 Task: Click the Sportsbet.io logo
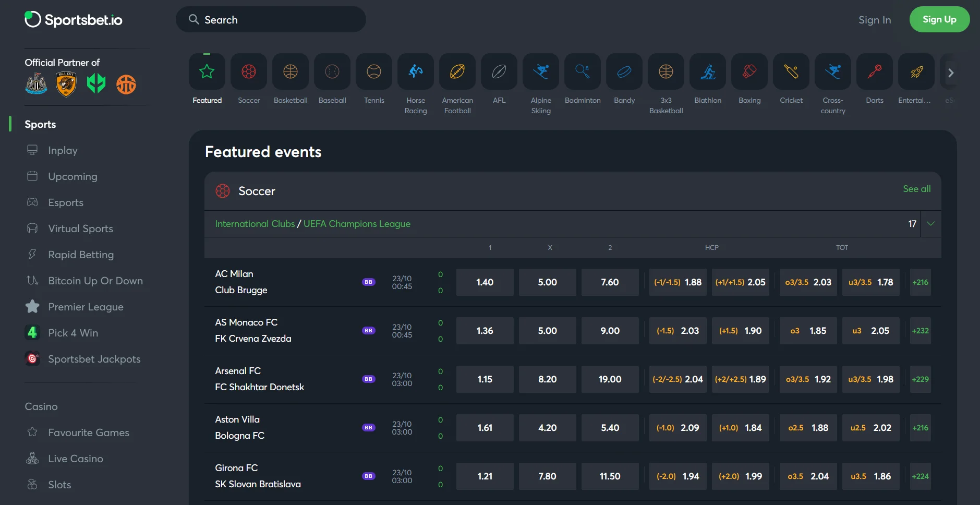click(x=74, y=20)
